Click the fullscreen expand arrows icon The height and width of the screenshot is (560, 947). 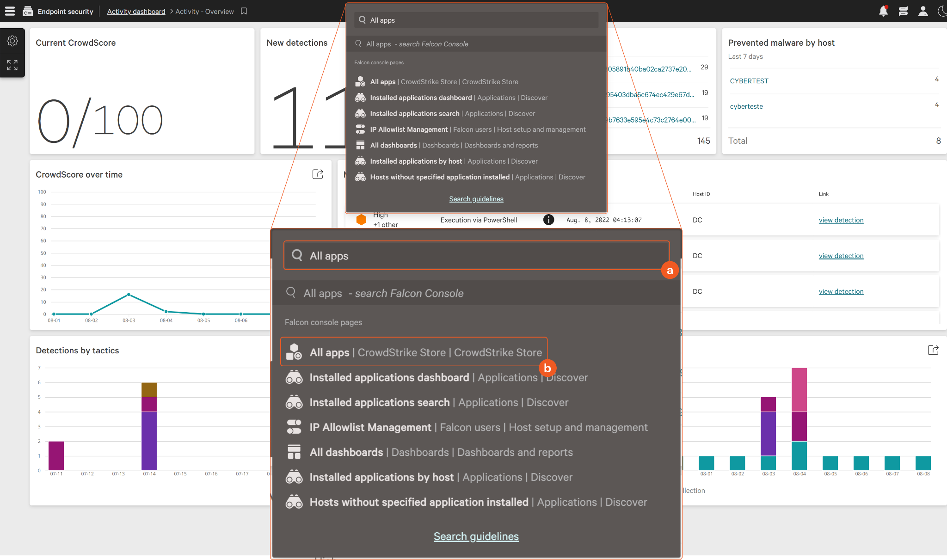tap(12, 65)
